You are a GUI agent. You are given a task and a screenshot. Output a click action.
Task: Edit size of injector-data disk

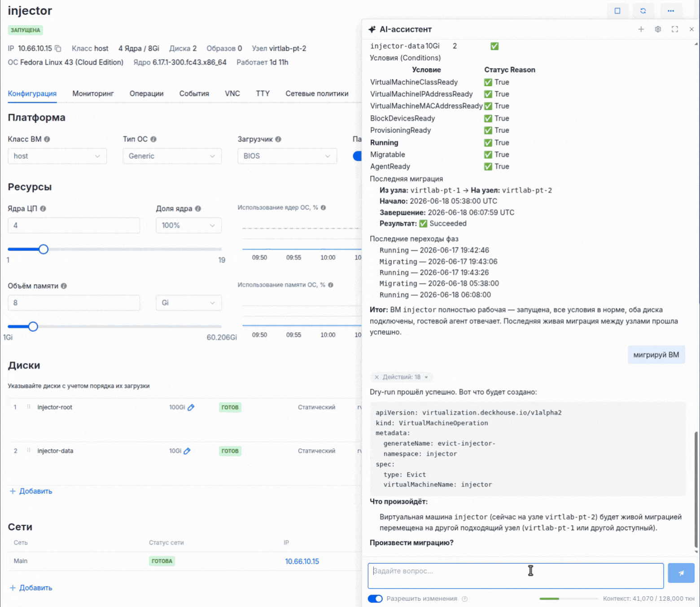(x=187, y=451)
